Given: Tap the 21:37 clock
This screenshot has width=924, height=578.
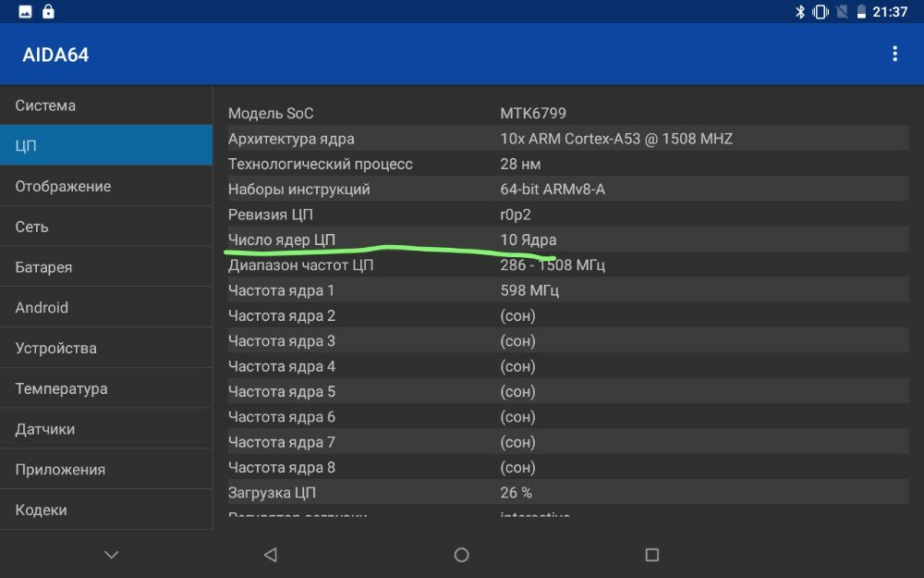Looking at the screenshot, I should 890,12.
